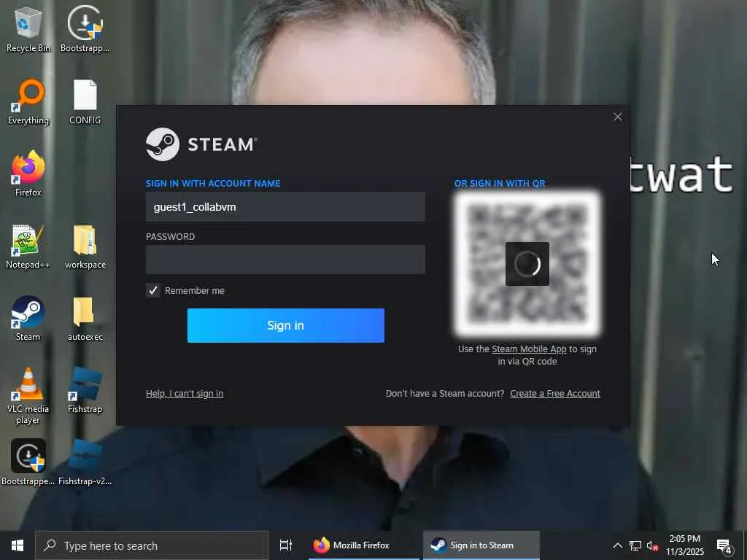Click the loading QR code image
The width and height of the screenshot is (747, 560).
click(x=527, y=264)
